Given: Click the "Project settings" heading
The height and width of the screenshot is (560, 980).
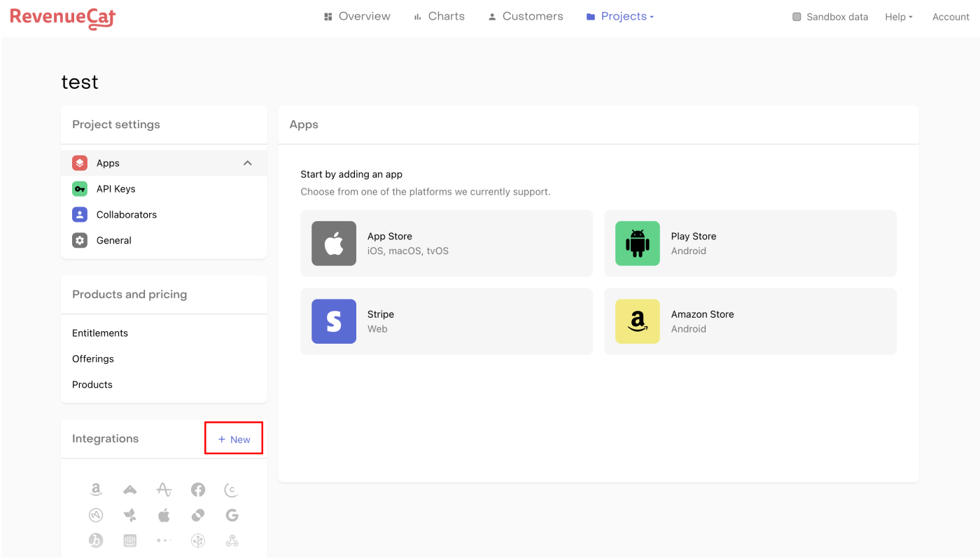Looking at the screenshot, I should (116, 125).
